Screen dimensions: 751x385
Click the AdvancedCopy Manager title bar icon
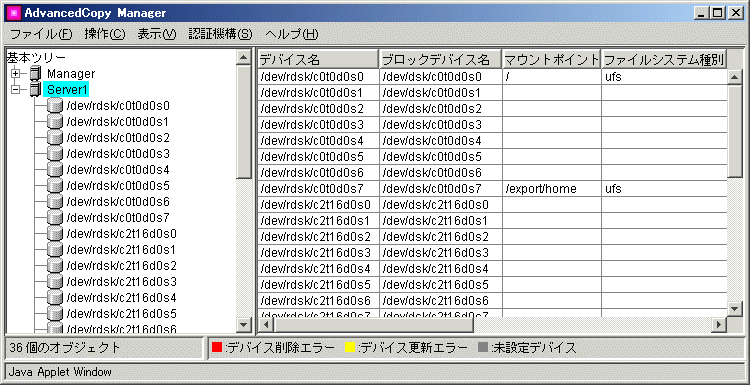(13, 13)
